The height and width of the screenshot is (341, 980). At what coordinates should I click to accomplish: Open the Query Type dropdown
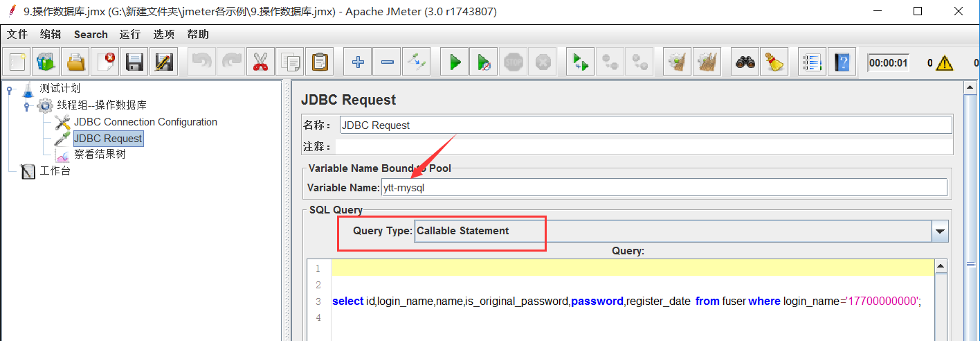pyautogui.click(x=681, y=231)
